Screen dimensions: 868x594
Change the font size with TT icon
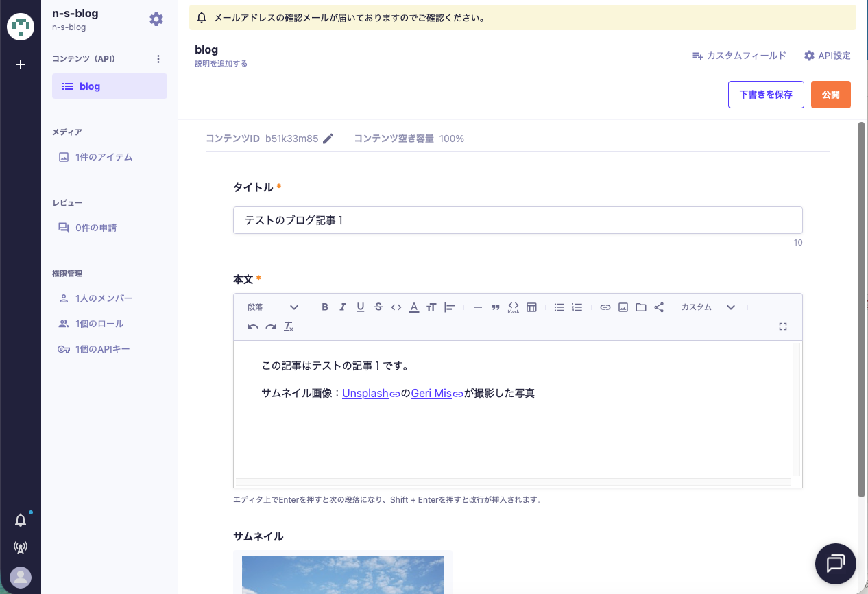[431, 307]
